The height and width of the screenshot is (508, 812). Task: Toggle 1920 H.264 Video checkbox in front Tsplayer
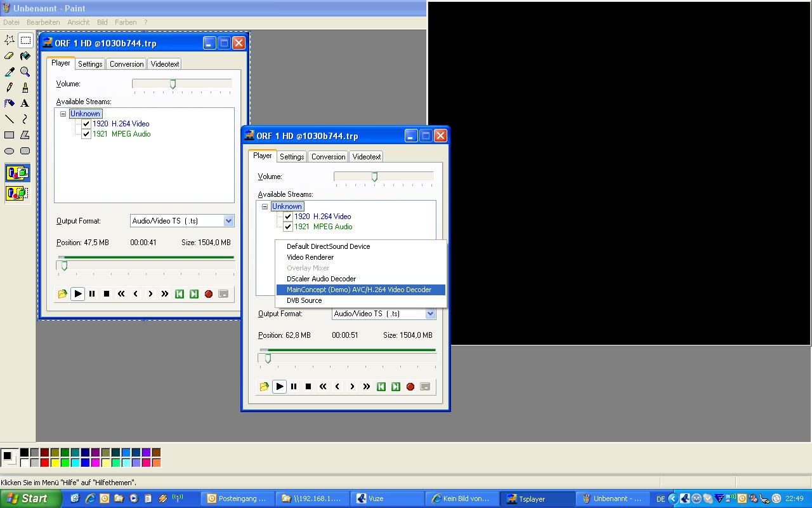coord(288,217)
